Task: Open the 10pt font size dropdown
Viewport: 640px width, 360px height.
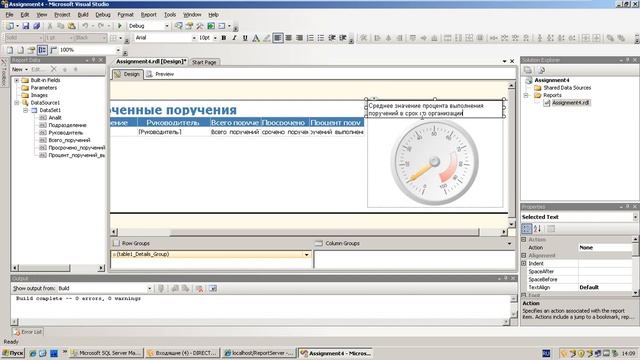Action: 215,38
